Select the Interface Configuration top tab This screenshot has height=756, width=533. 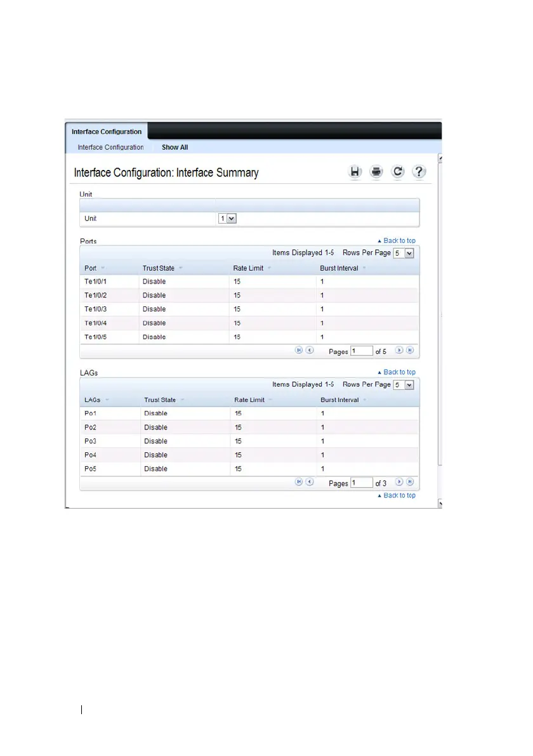point(107,132)
